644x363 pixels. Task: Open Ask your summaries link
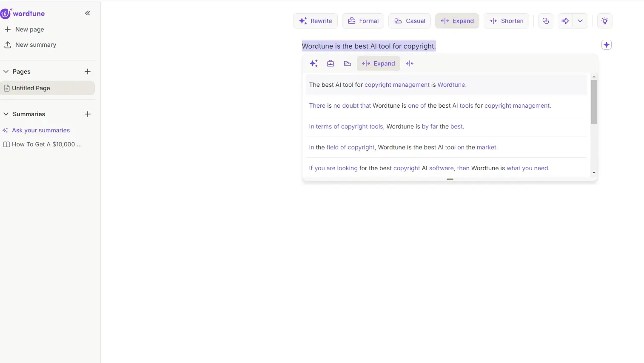(41, 130)
